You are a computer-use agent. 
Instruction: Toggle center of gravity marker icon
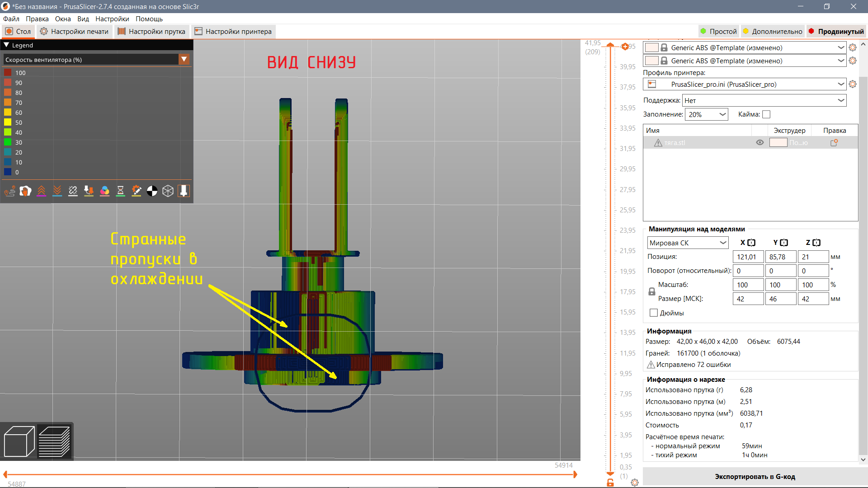(152, 191)
